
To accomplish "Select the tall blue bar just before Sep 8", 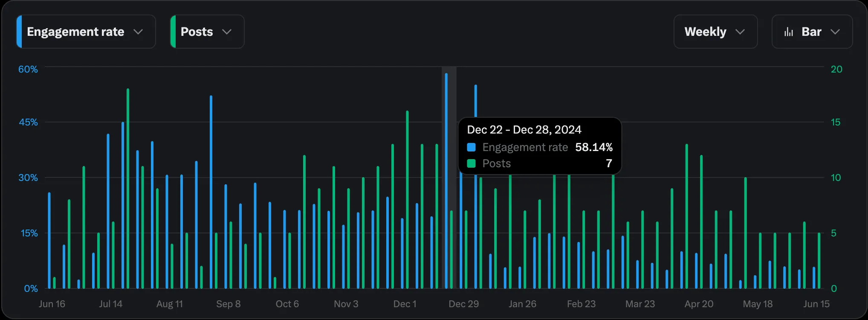I will 211,192.
